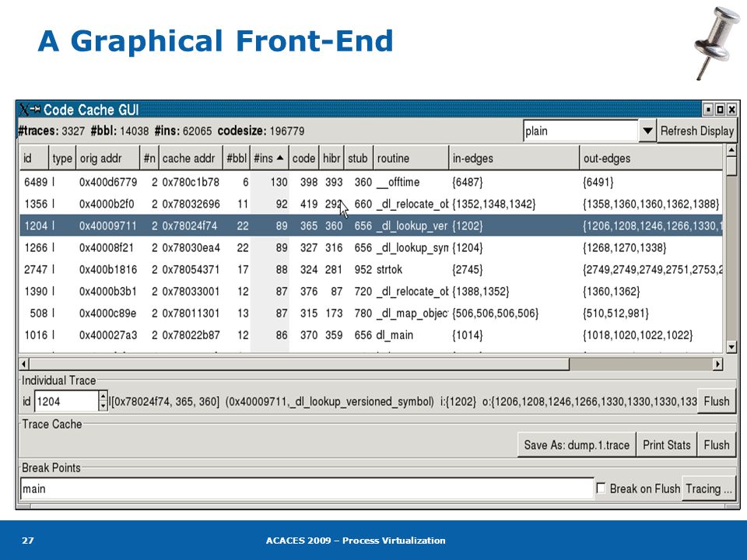Click out-edges {1268,1270,1338} cell
The image size is (747, 560).
(625, 247)
